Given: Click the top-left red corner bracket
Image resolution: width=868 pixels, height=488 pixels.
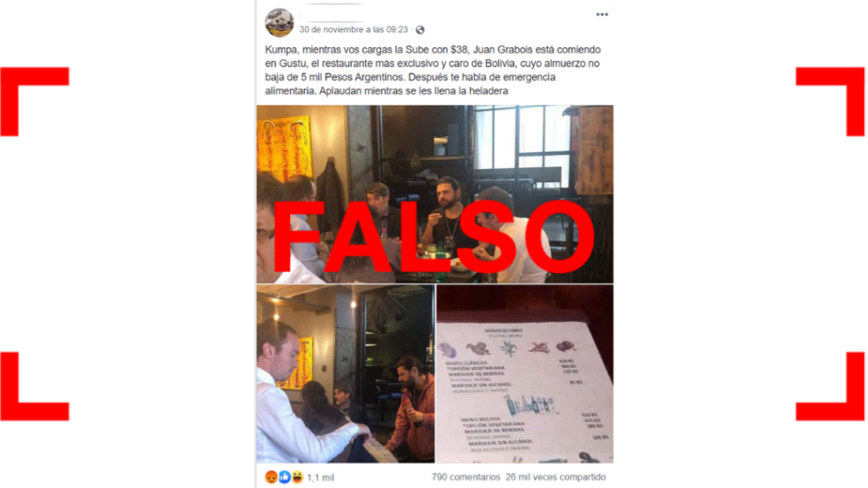Looking at the screenshot, I should [x=34, y=101].
